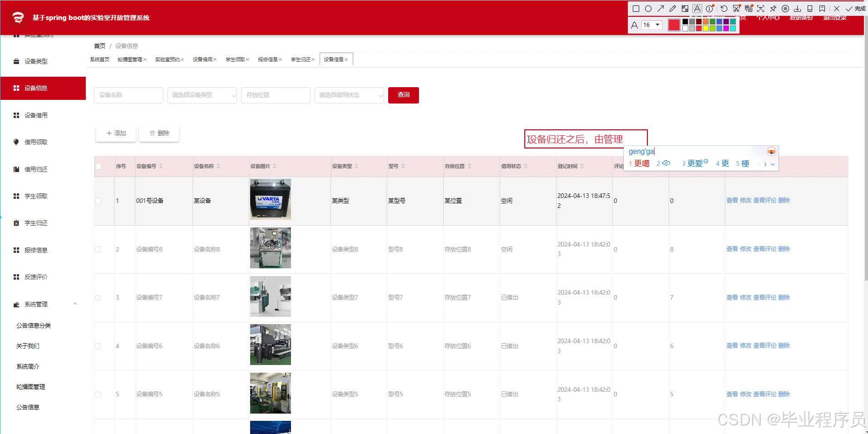Check the row 设备编号8 checkbox
Screen dimensions: 868x434
[x=98, y=249]
